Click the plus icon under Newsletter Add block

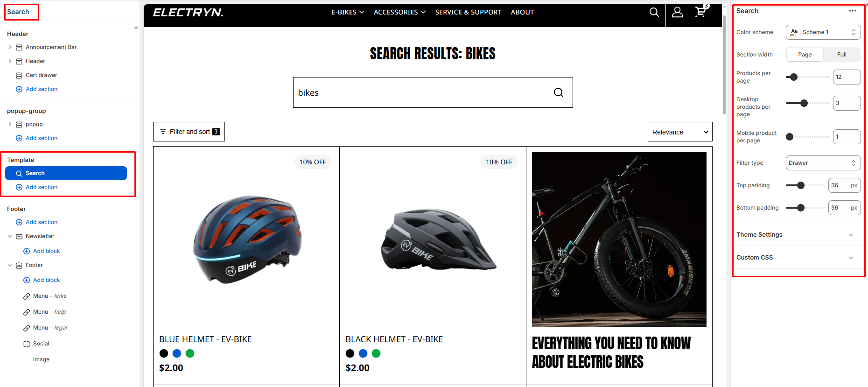click(x=27, y=251)
